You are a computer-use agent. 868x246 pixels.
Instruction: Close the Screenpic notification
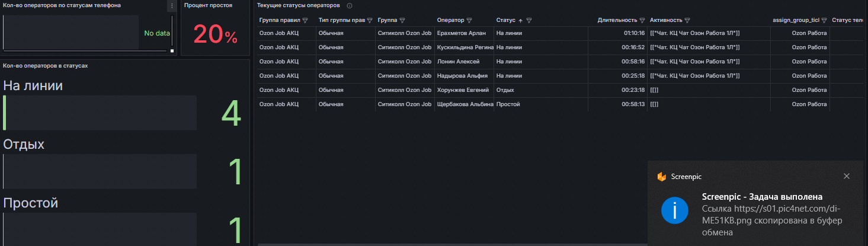[847, 176]
